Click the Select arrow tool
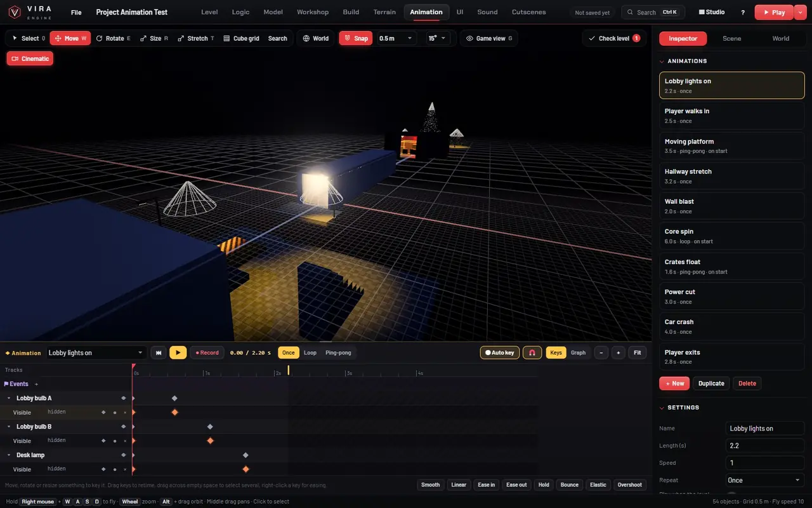Screen dimensions: 812x508 [x=29, y=39]
